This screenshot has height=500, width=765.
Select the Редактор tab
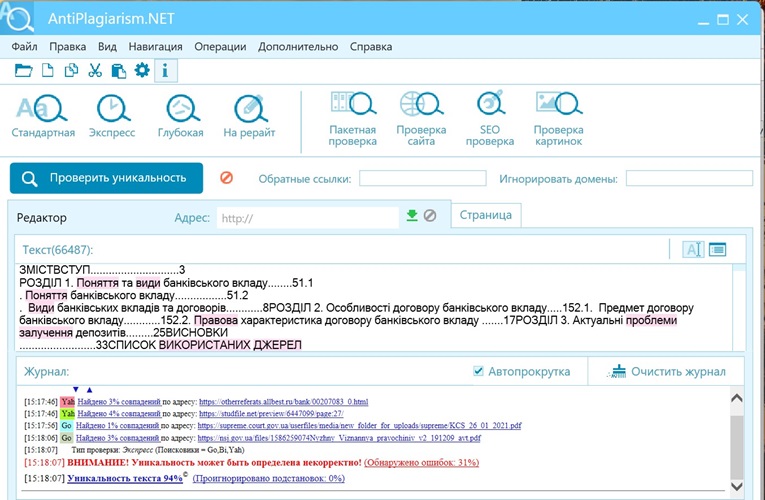tap(42, 218)
